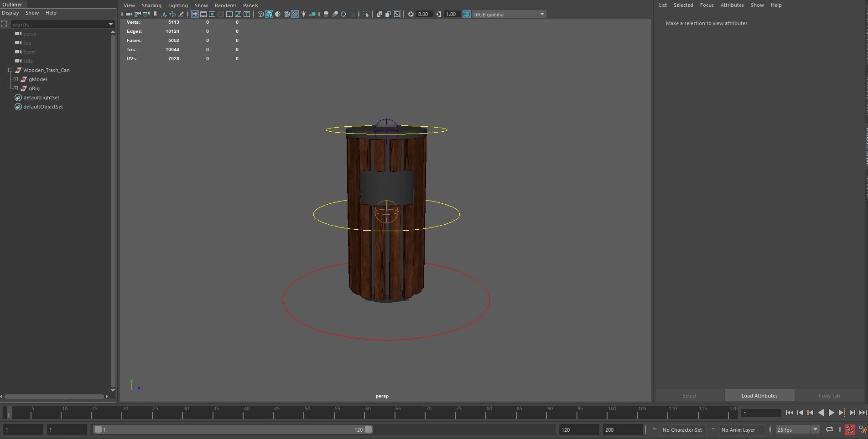Click the Image Plane icon
This screenshot has height=439, width=868.
164,14
